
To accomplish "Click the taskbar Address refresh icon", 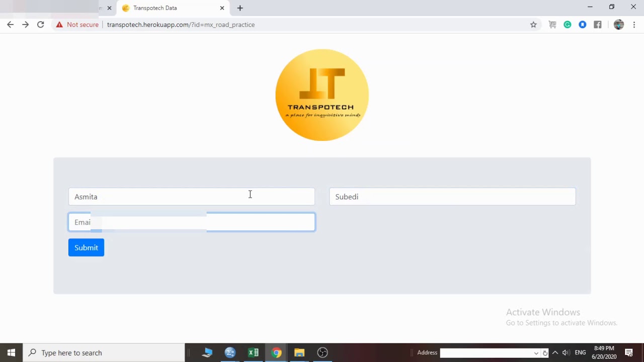I will [545, 353].
